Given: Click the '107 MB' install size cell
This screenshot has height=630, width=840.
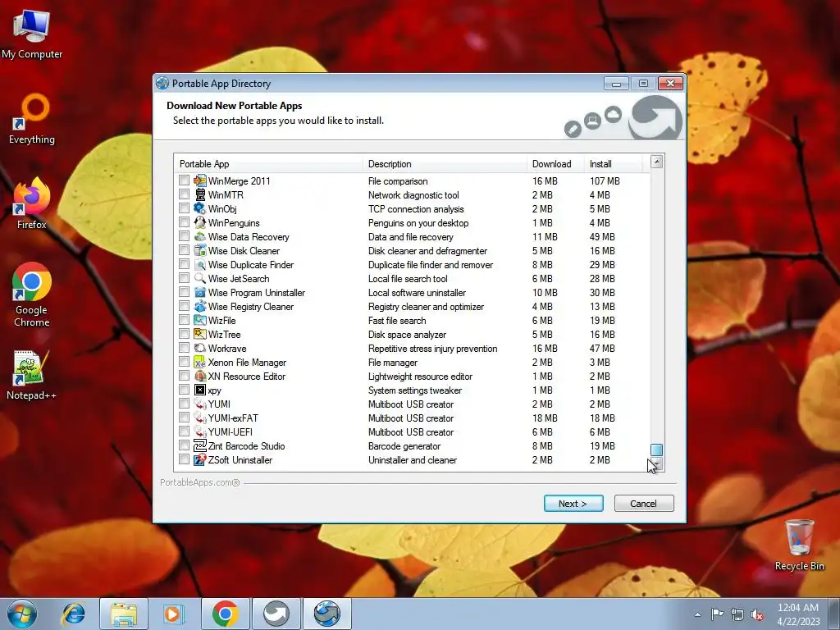Looking at the screenshot, I should [605, 181].
